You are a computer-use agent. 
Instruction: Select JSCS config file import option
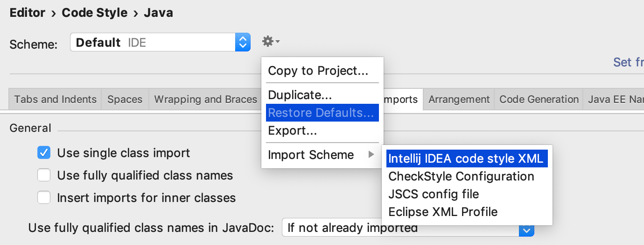(x=434, y=194)
